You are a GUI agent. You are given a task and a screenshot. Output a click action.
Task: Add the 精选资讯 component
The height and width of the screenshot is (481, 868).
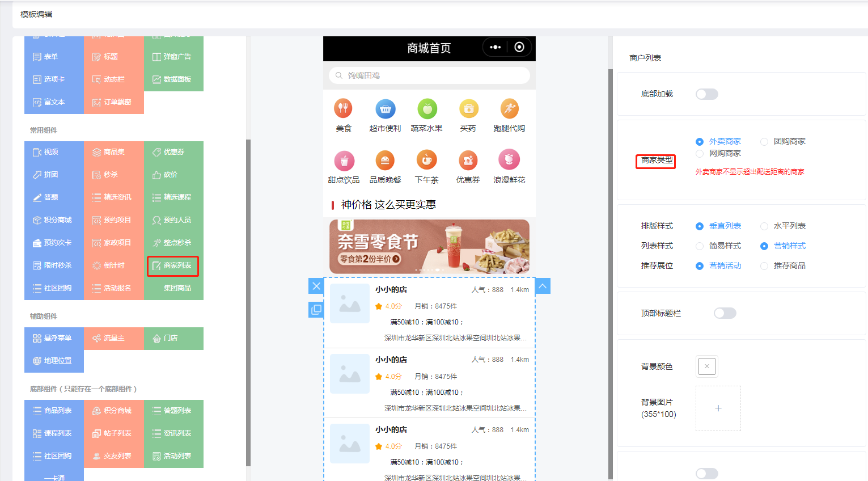tap(113, 197)
